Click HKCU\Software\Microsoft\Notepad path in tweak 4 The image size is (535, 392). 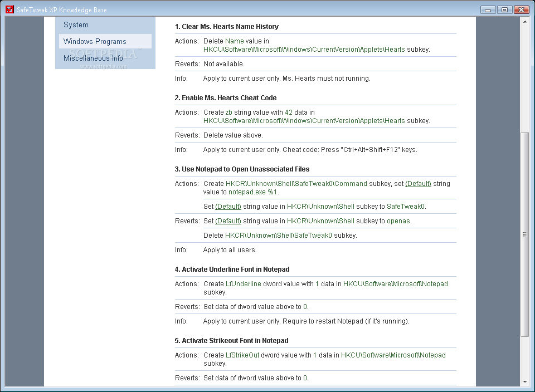point(396,283)
